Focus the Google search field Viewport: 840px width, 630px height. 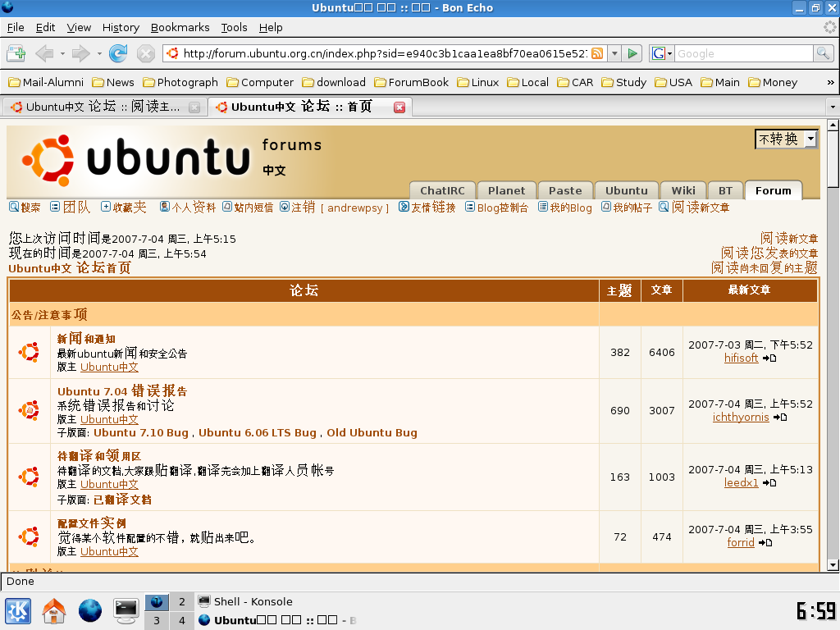click(743, 53)
